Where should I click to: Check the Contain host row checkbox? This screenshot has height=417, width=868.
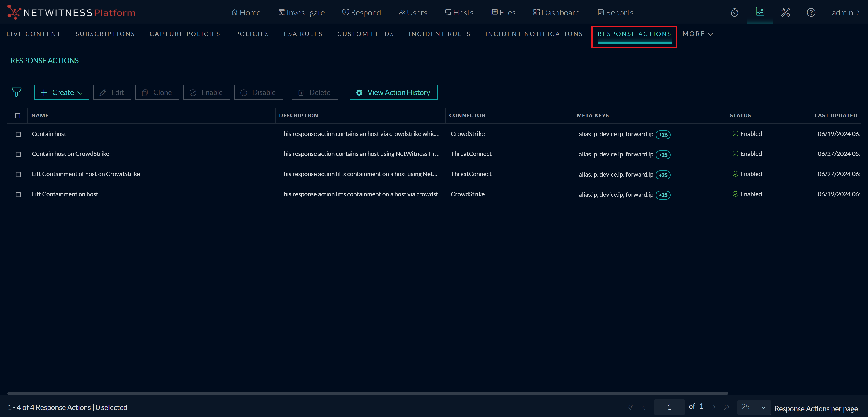click(x=18, y=134)
